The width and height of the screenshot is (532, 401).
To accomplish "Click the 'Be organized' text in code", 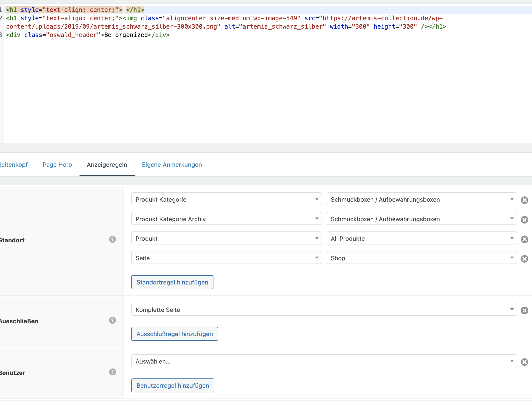I will point(126,35).
